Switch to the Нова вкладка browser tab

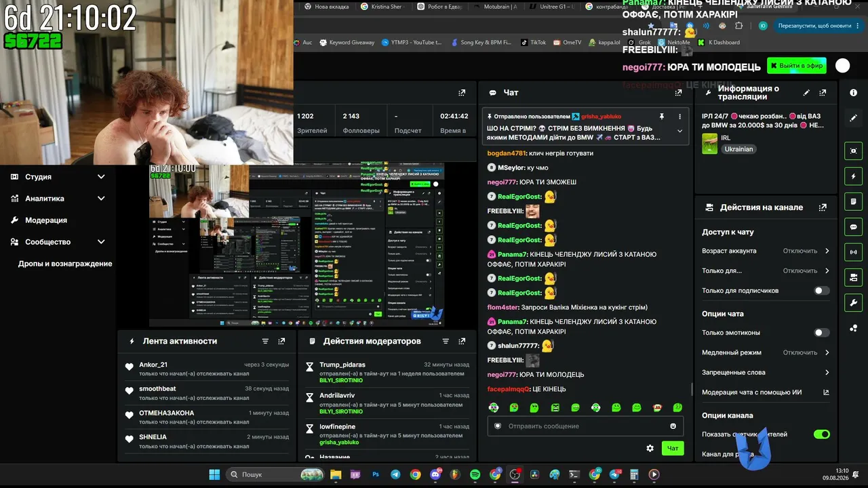[327, 7]
